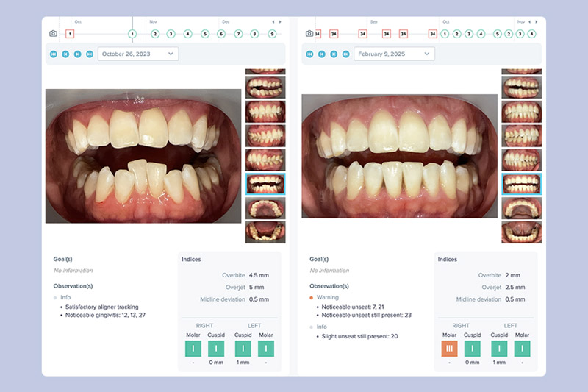Click left Cuspid class I icon, 2023 panel
The width and height of the screenshot is (588, 392).
pyautogui.click(x=243, y=349)
